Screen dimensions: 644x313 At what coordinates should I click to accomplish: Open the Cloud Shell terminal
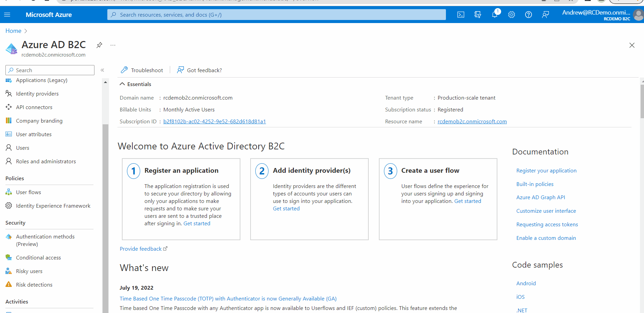[x=460, y=15]
